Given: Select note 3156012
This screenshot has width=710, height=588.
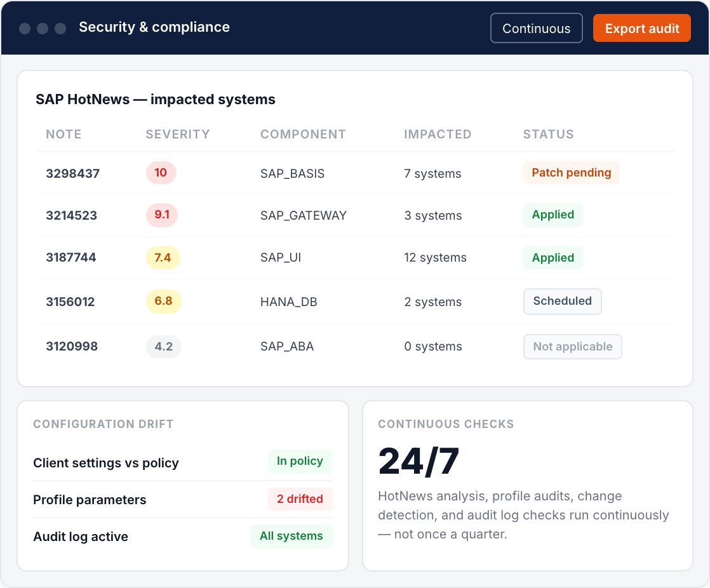Looking at the screenshot, I should 70,302.
